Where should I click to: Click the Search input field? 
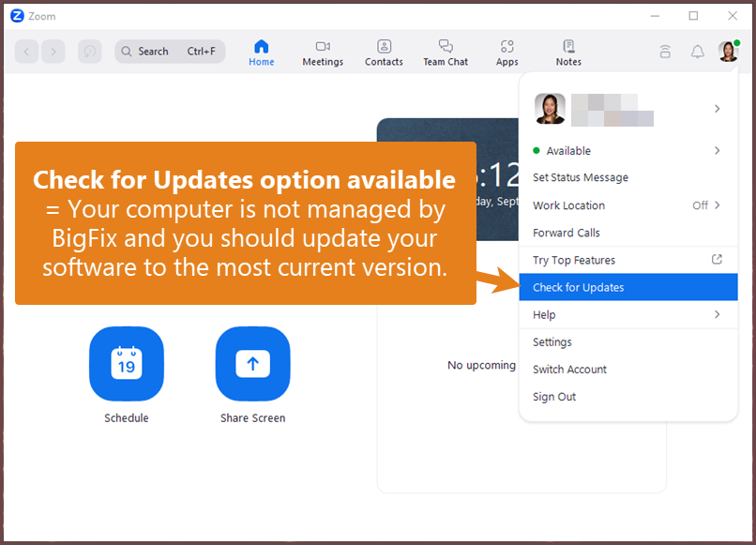click(x=169, y=52)
